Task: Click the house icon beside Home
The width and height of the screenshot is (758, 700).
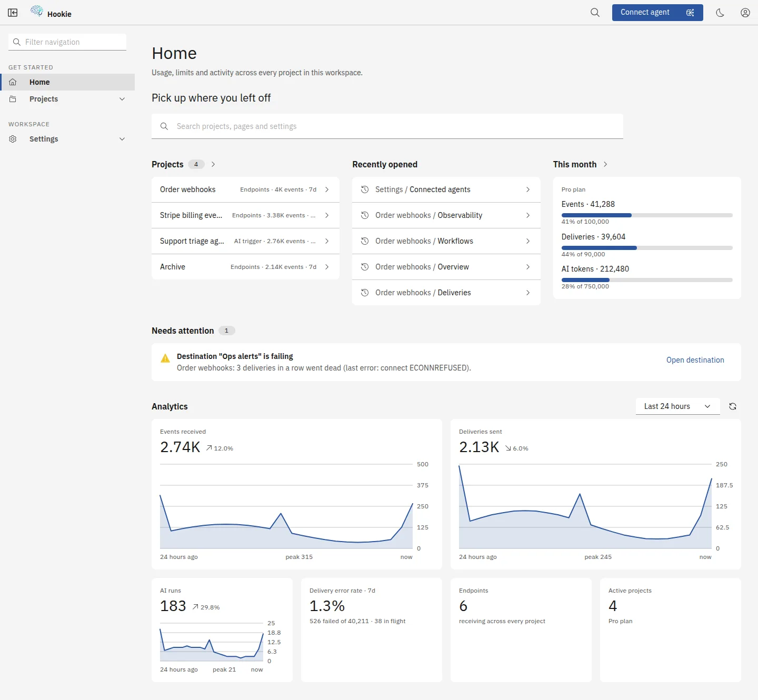Action: pos(13,82)
